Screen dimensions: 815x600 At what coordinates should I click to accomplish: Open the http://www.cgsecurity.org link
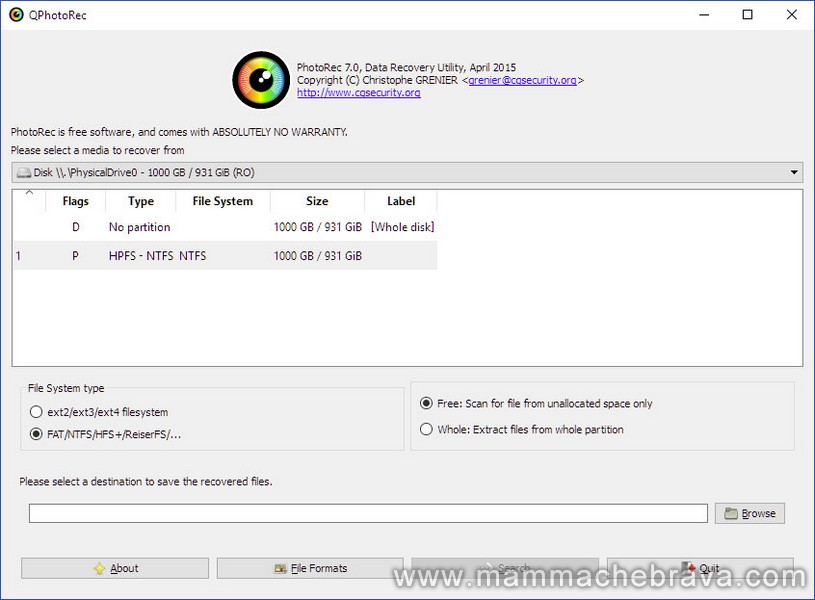[x=359, y=93]
